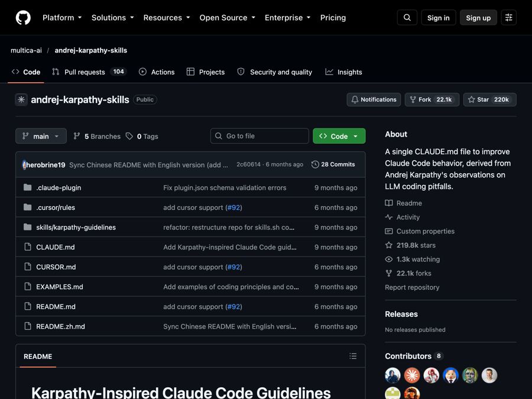Open the skills/karpathy-guidelines folder name

(76, 228)
